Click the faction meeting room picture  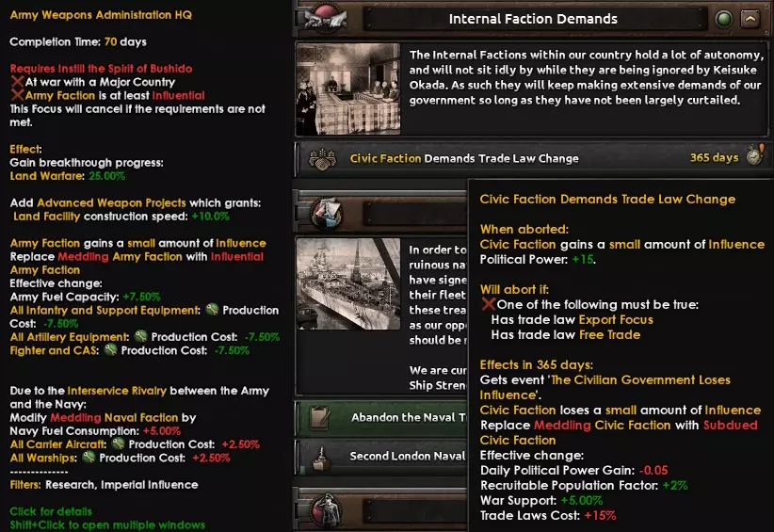point(348,89)
